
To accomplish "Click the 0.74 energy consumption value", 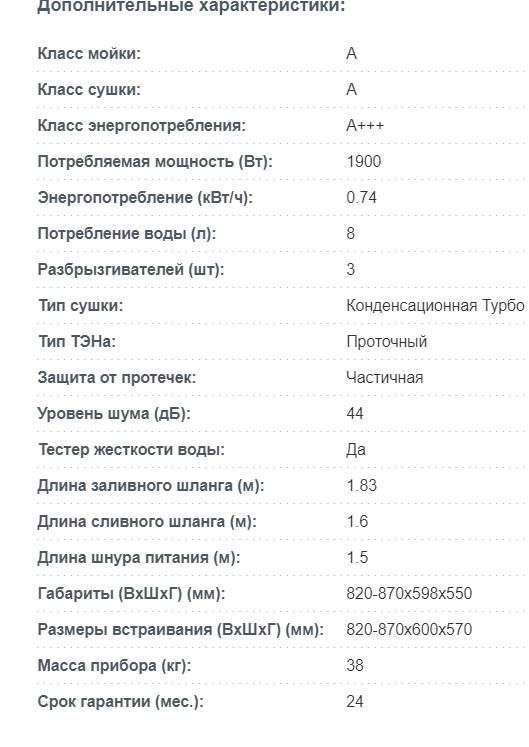I will coord(361,197).
